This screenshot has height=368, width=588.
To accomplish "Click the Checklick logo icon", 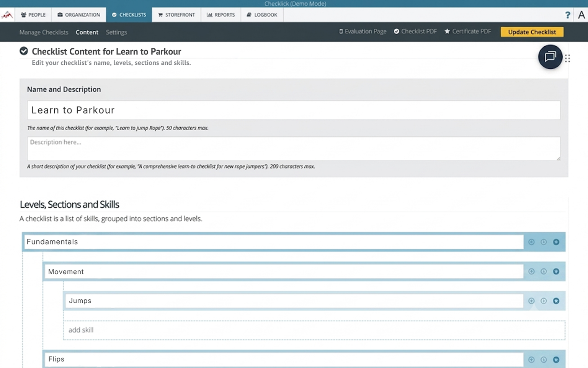I will [7, 15].
